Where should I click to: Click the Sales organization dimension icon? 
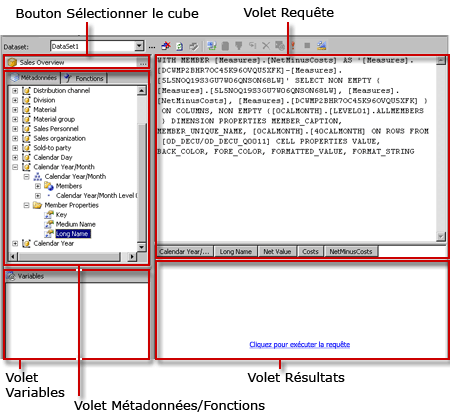pos(26,138)
